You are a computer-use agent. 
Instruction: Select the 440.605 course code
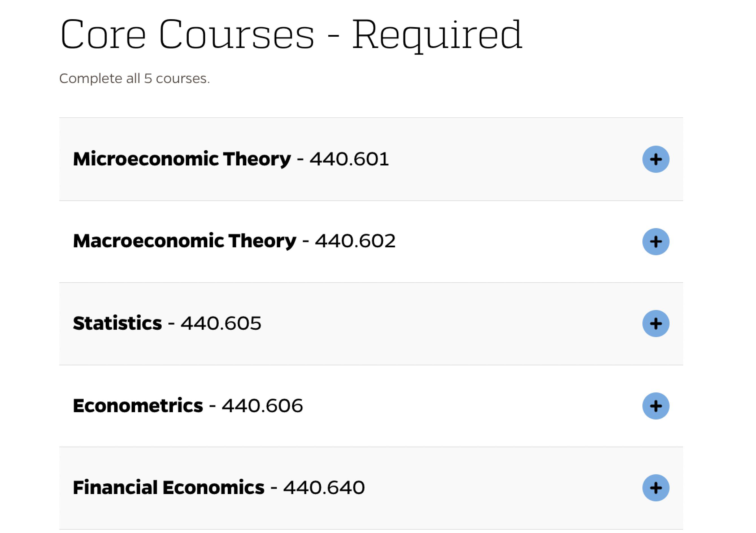[x=221, y=323]
